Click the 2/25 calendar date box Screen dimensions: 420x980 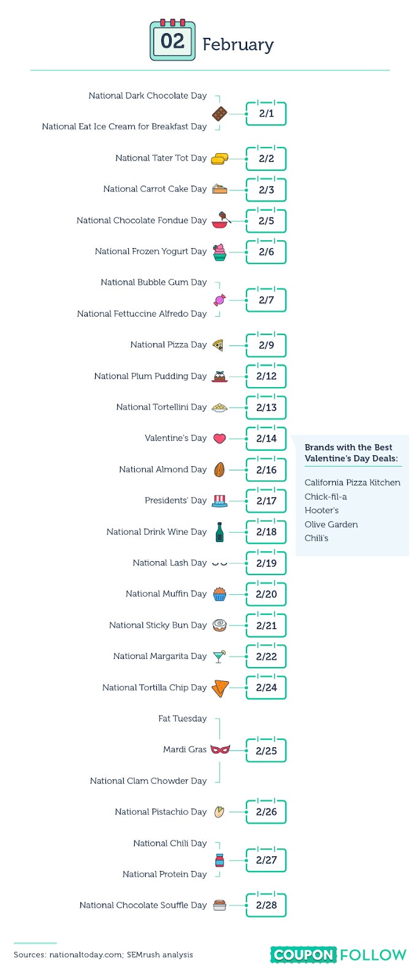coord(266,750)
